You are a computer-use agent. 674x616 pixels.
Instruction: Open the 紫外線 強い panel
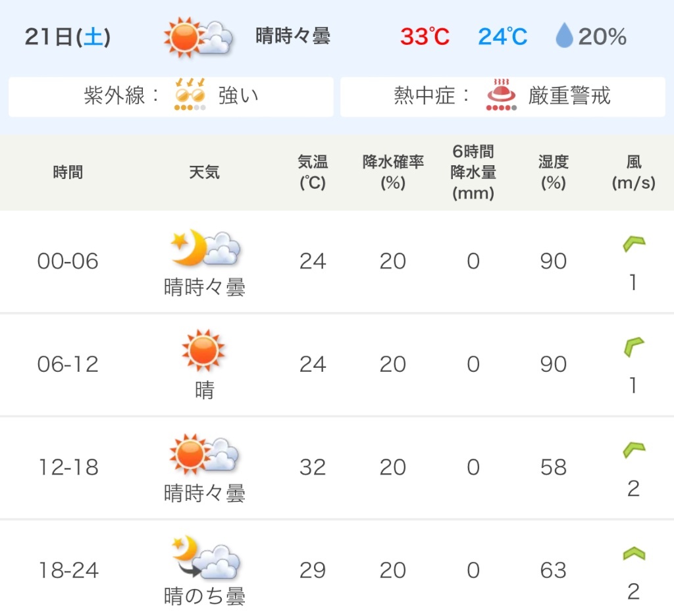click(171, 97)
